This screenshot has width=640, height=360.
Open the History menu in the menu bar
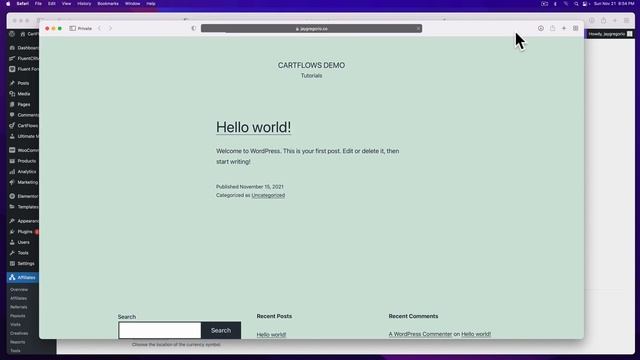coord(84,4)
